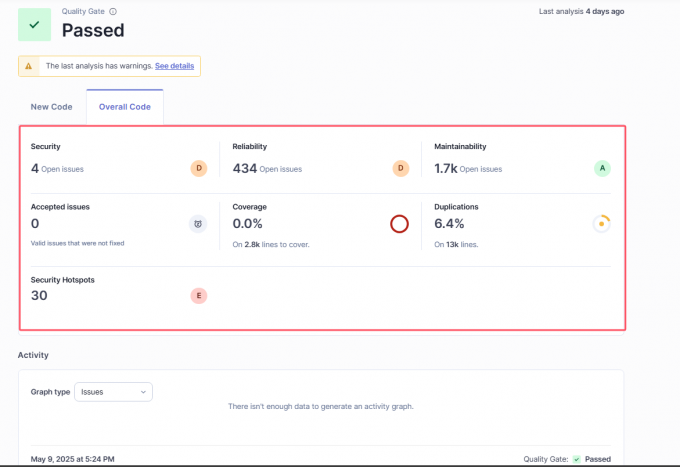Click the Duplications donut indicator

coord(601,224)
